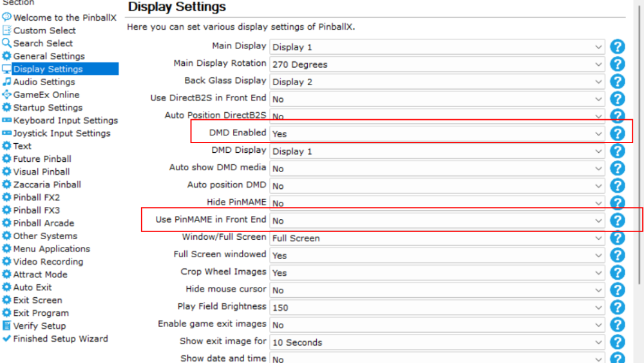Open the Window/Full Screen dropdown
The image size is (644, 363).
pos(437,238)
